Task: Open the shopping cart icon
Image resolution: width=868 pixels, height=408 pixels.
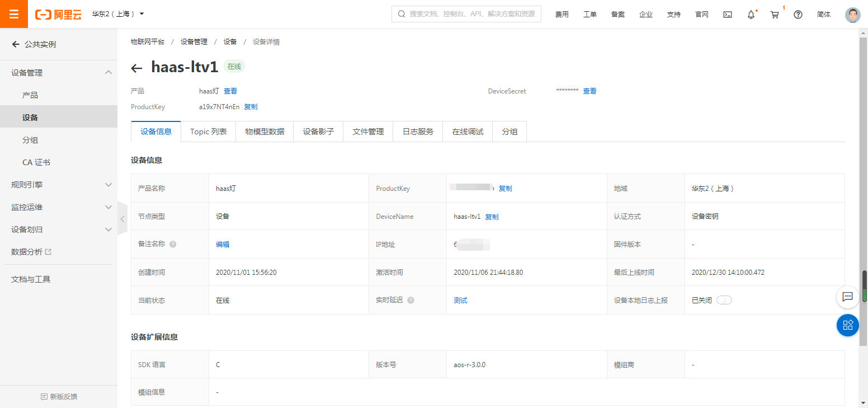Action: (x=775, y=15)
